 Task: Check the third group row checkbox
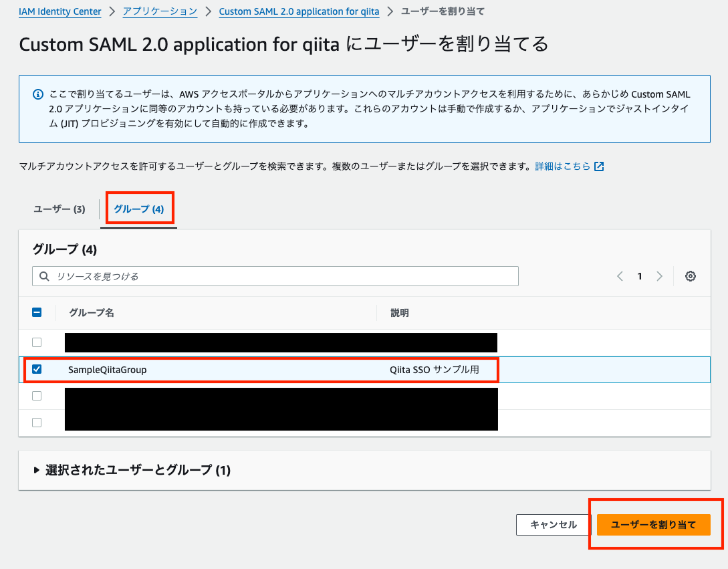(x=37, y=396)
